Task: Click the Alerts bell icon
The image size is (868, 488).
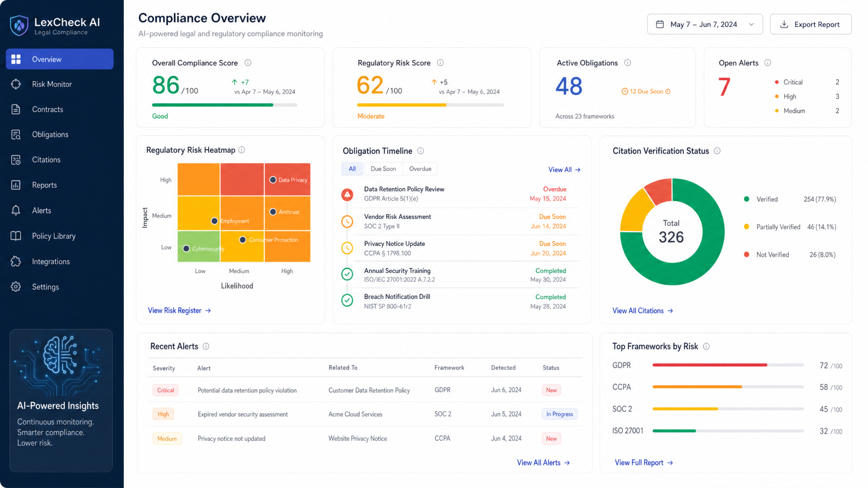Action: click(x=16, y=211)
